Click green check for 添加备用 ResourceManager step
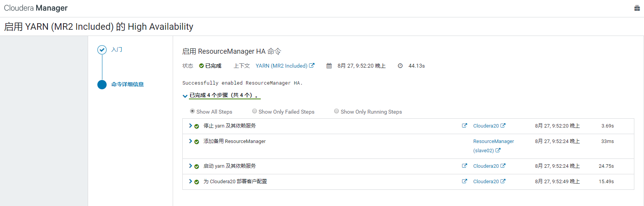The image size is (644, 206). click(197, 142)
